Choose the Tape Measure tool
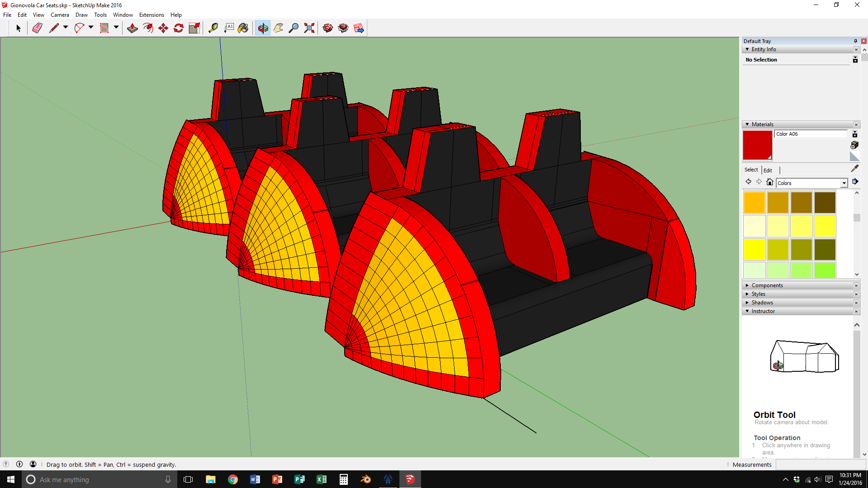Screen dimensions: 868x488 pos(213,28)
